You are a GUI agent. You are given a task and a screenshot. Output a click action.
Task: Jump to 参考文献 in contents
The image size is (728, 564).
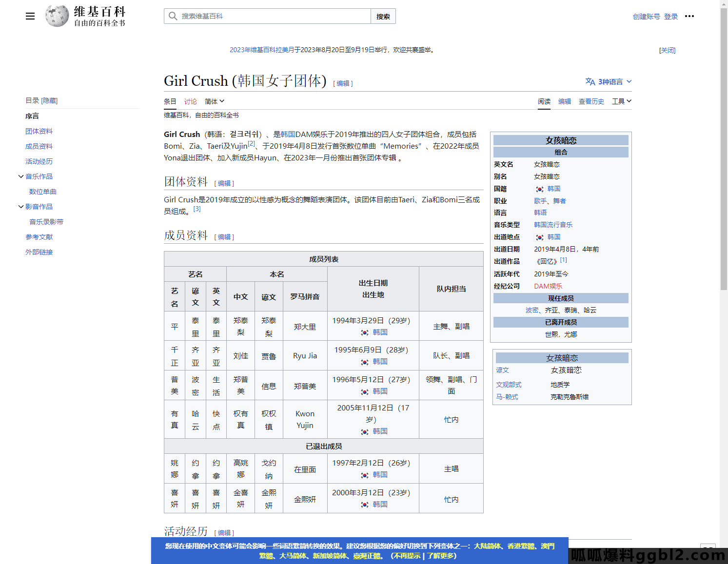pyautogui.click(x=39, y=237)
